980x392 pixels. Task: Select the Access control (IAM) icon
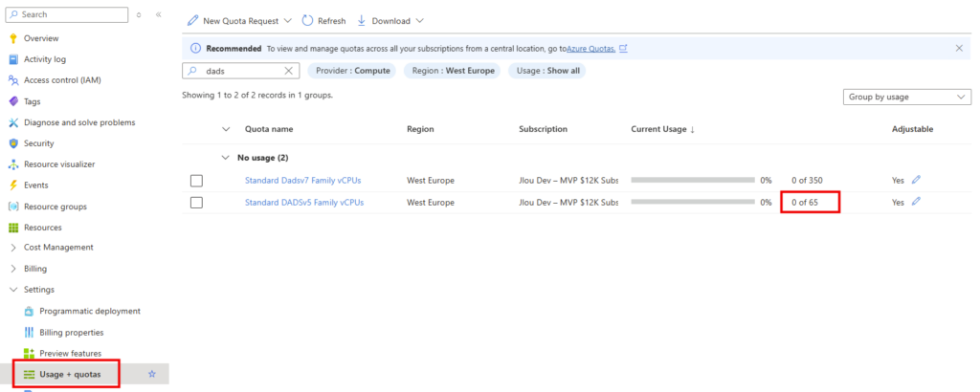[12, 80]
